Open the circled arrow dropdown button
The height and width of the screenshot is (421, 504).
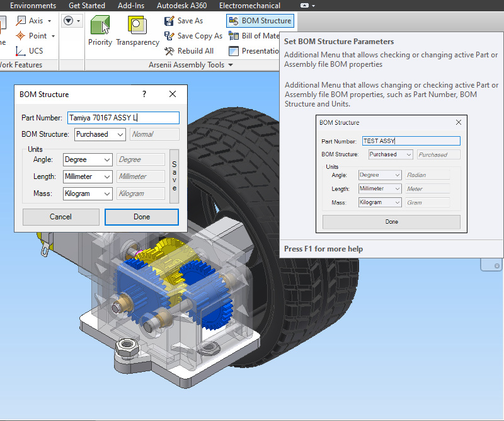click(x=72, y=21)
